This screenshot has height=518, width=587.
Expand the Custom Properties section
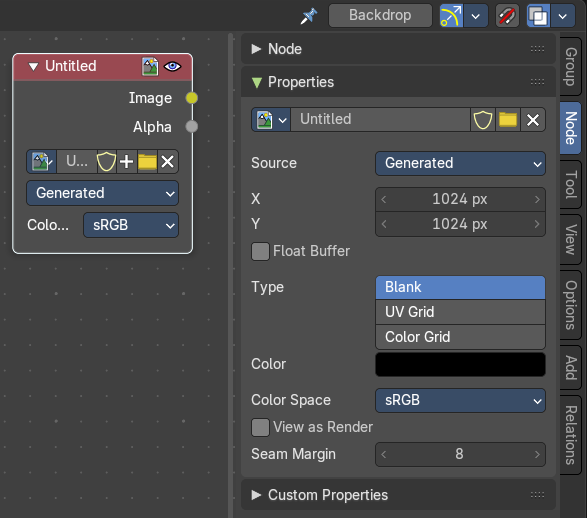click(256, 495)
